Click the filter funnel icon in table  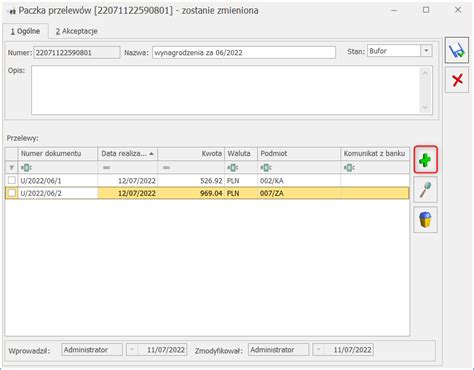click(11, 167)
